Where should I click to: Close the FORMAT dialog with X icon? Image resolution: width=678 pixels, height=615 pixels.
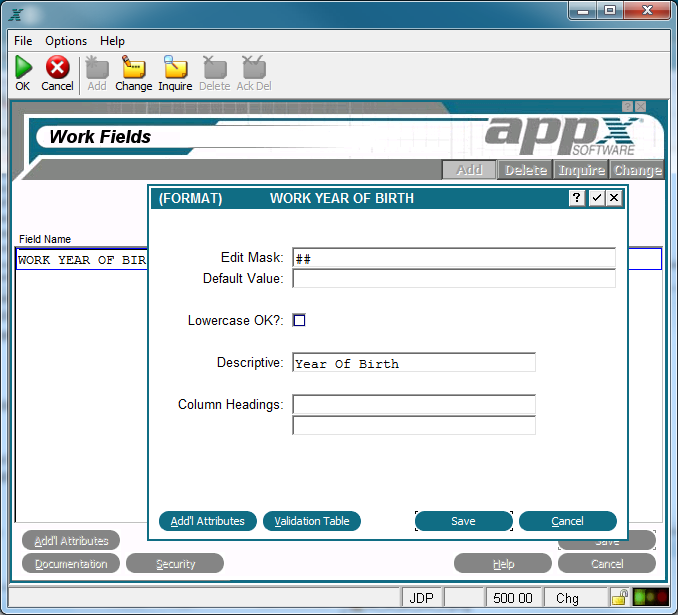pos(614,198)
